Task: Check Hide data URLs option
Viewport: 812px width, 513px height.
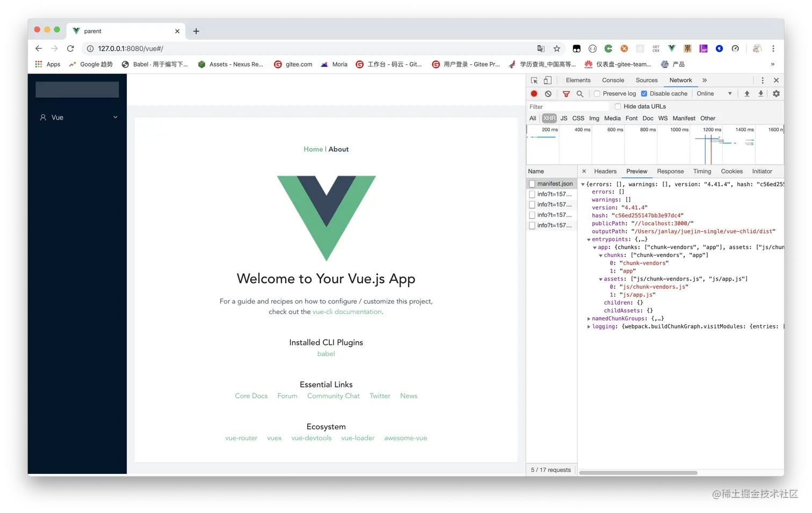Action: point(618,106)
